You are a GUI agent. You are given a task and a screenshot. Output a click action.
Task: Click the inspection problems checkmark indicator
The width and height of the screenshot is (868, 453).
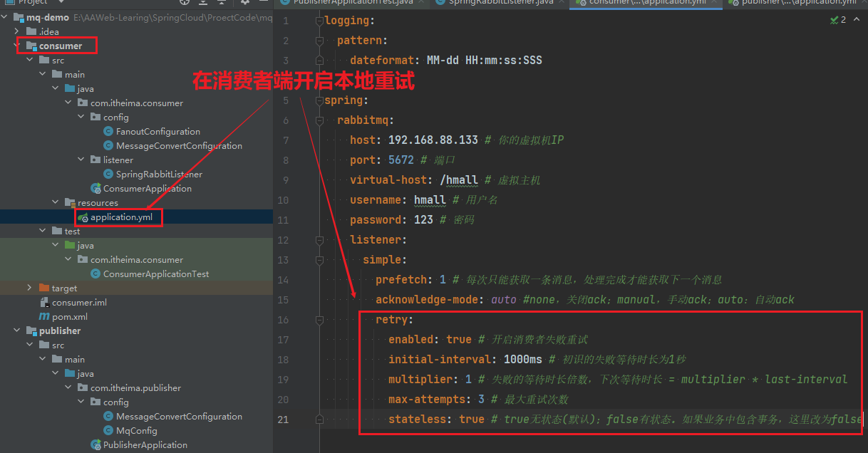(835, 20)
